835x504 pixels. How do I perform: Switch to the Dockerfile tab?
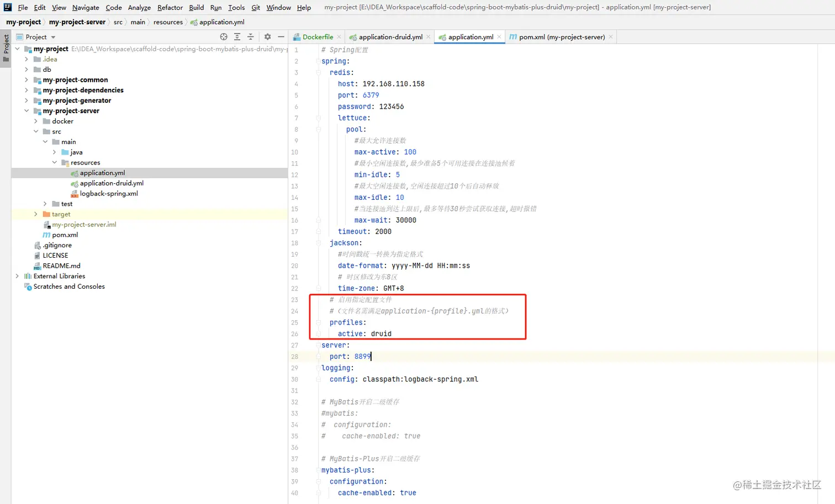click(318, 37)
